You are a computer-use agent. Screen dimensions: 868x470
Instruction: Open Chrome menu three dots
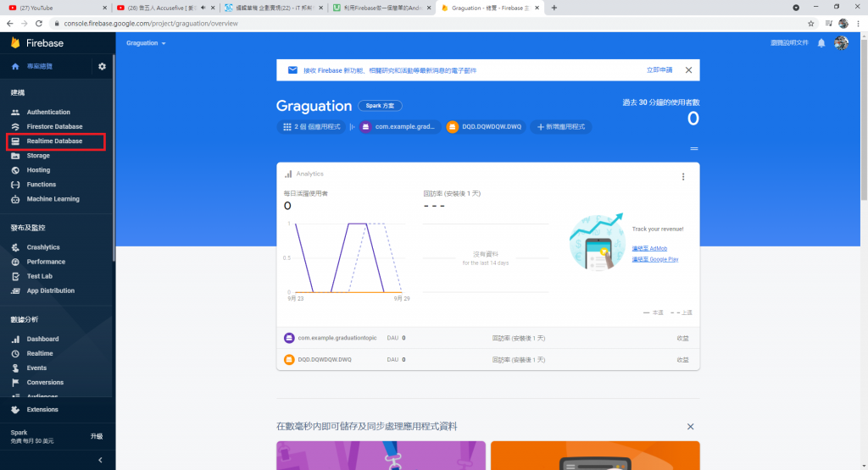858,23
